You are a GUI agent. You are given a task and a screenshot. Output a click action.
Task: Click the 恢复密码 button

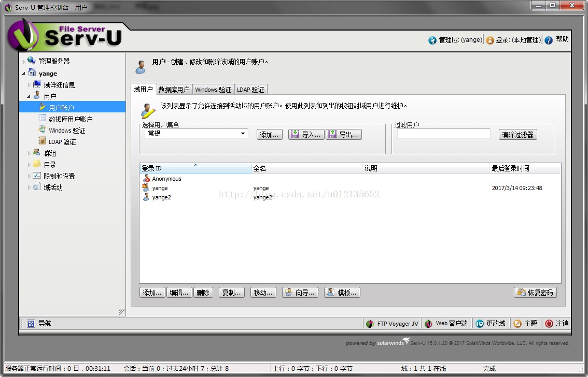point(535,293)
